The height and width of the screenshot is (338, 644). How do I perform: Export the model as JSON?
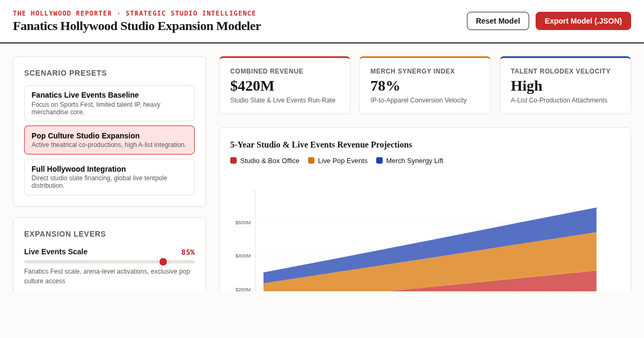[583, 21]
